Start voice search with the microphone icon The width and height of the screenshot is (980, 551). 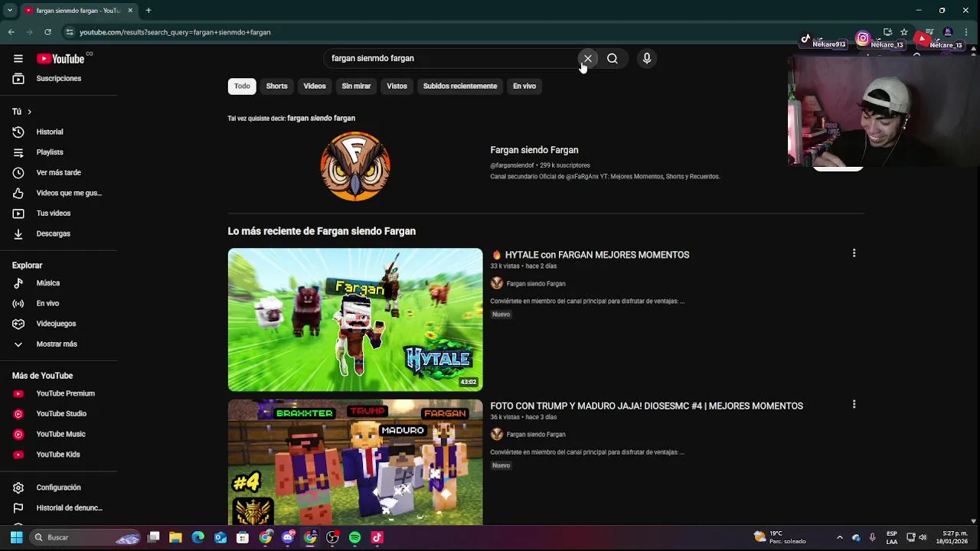(647, 58)
